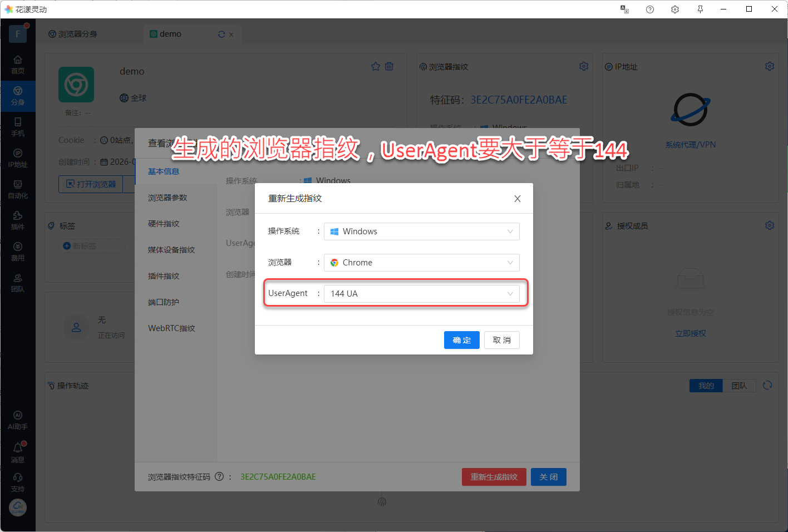Click the 支持 support headset icon
Image resolution: width=788 pixels, height=532 pixels.
pyautogui.click(x=18, y=482)
